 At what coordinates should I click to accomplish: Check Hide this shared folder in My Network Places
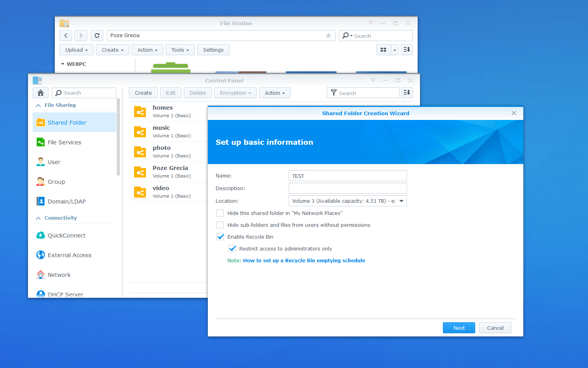[x=220, y=213]
